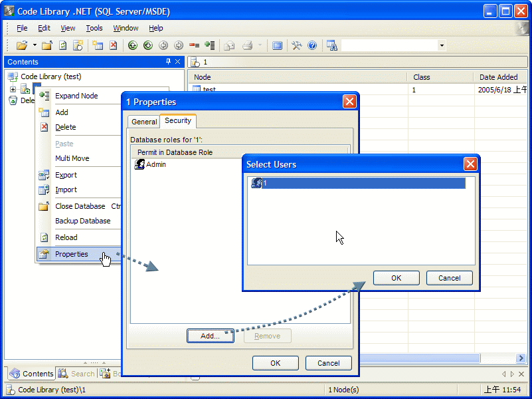The height and width of the screenshot is (399, 532).
Task: Open the Help menu
Action: tap(156, 28)
